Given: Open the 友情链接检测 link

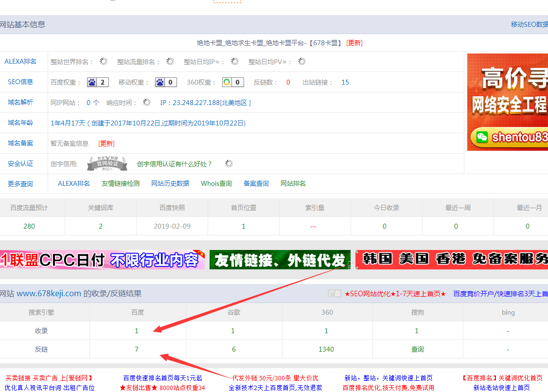Looking at the screenshot, I should pyautogui.click(x=121, y=183).
